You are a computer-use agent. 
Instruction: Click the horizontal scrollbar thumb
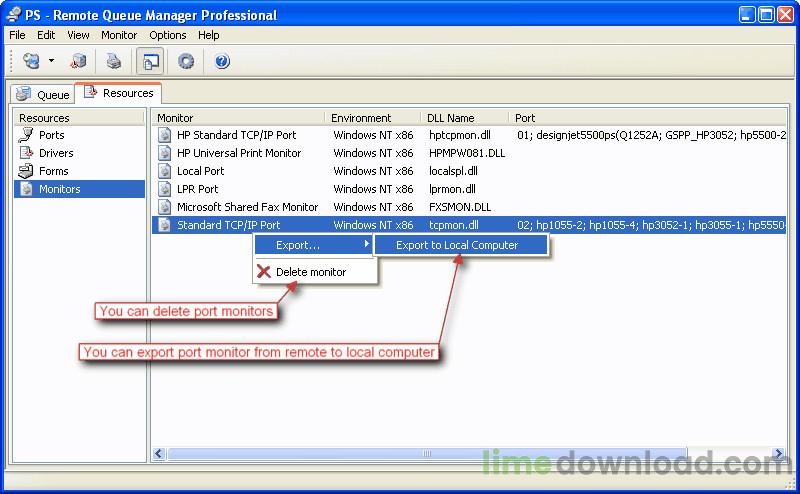427,453
